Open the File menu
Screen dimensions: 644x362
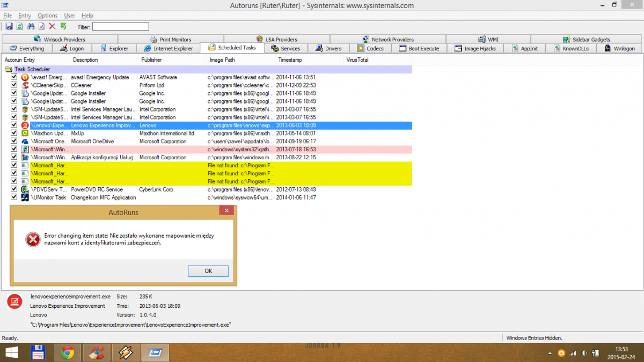8,16
